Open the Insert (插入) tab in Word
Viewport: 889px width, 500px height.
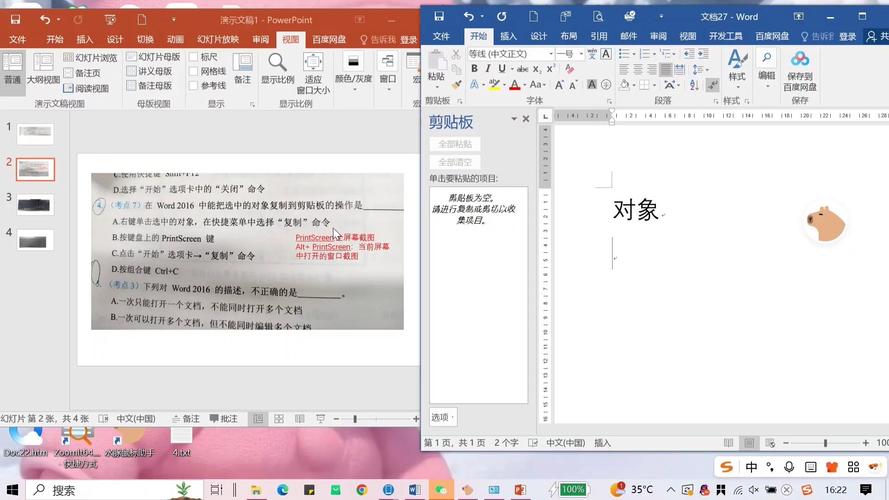point(508,36)
